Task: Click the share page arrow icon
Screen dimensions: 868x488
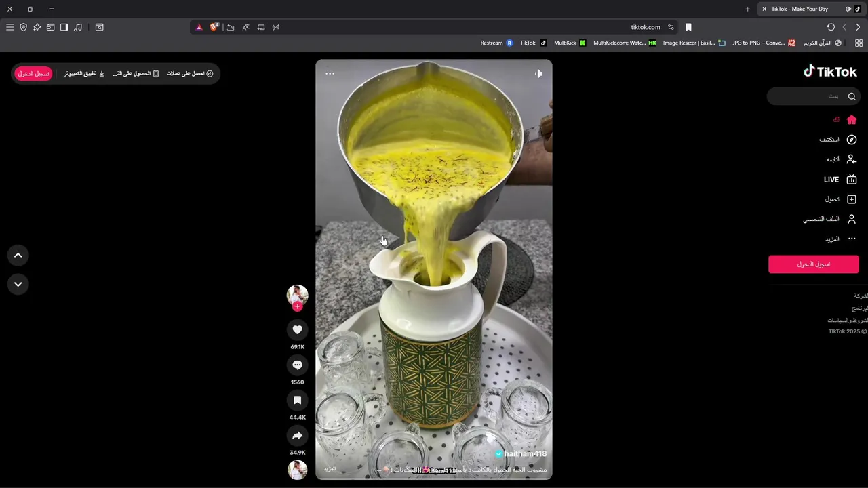Action: tap(231, 27)
